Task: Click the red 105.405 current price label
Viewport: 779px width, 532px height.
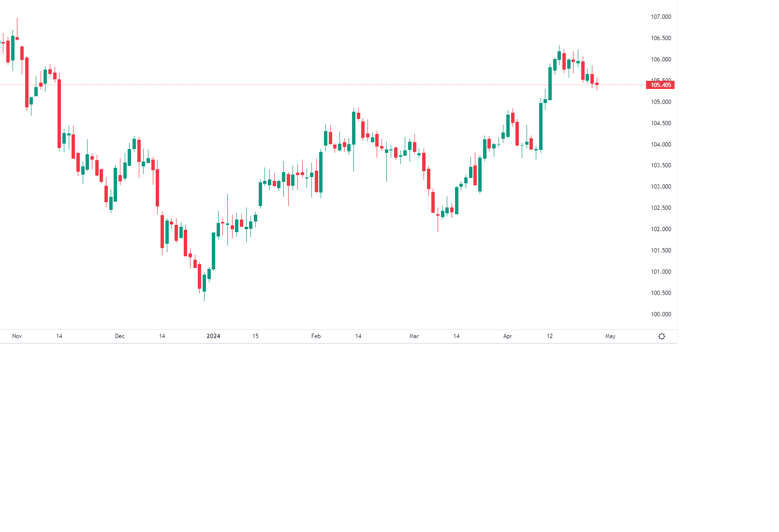Action: point(660,85)
